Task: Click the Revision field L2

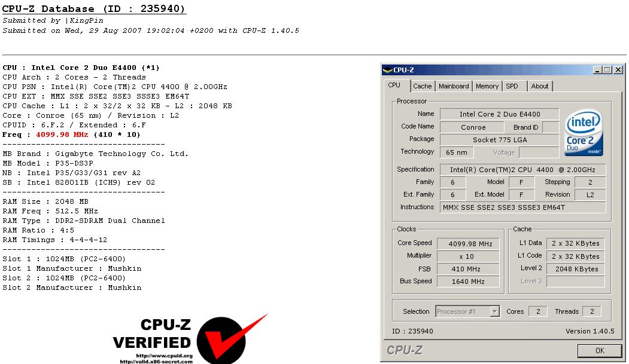Action: [x=590, y=195]
